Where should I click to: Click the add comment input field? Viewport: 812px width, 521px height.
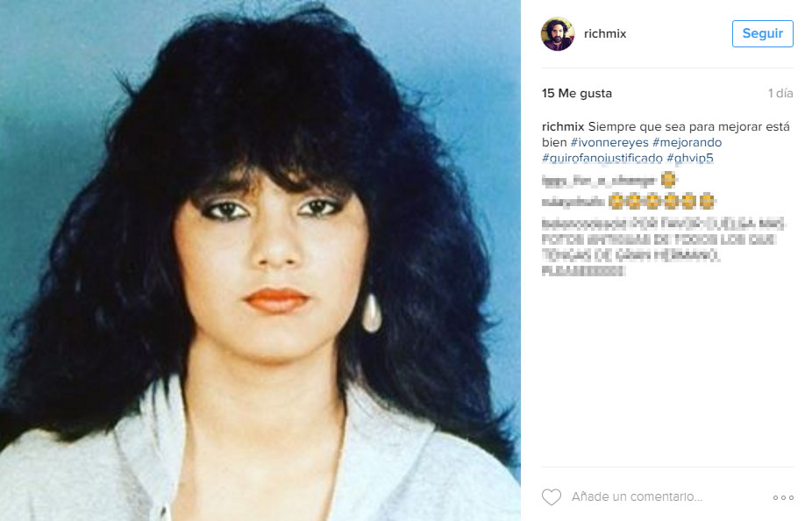click(x=637, y=496)
